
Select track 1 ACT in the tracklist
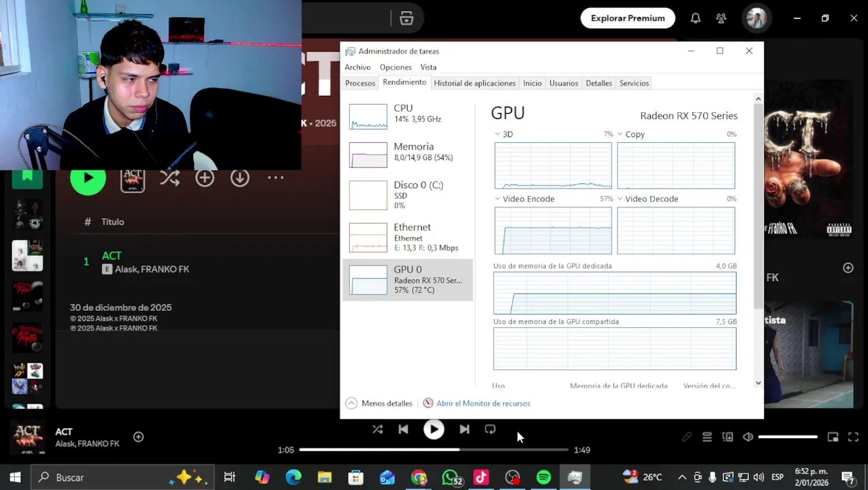tap(112, 255)
